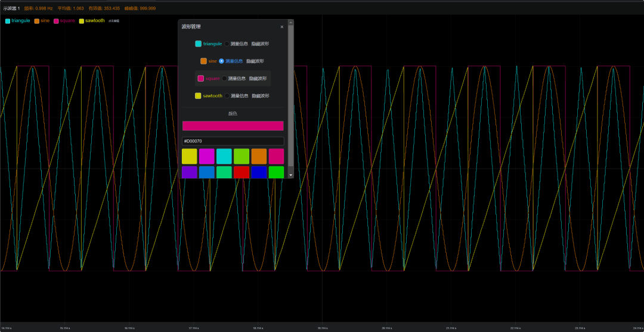Click the sawtooth color square in the top legend
644x332 pixels.
[x=82, y=21]
